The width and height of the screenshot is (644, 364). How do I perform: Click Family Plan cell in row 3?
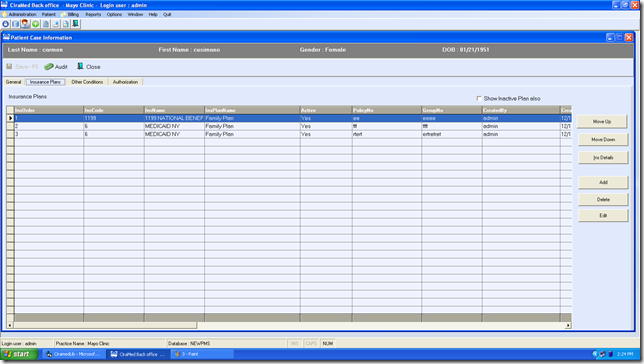coord(252,134)
